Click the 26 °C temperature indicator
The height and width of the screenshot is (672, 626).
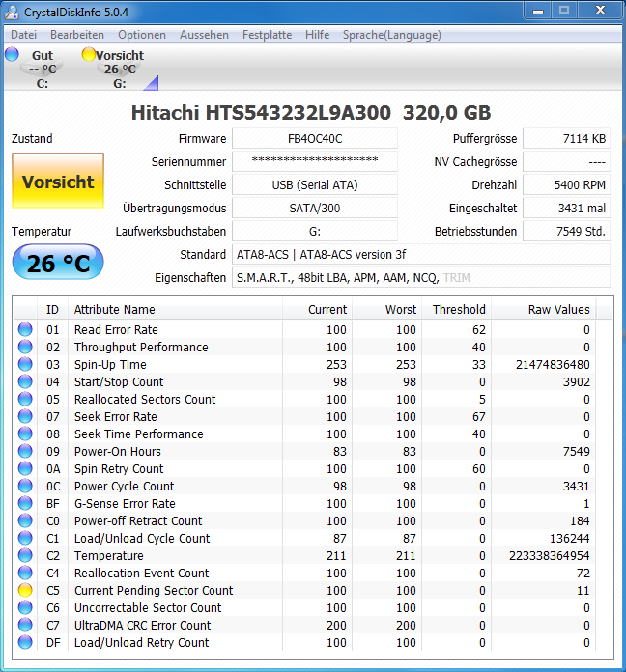[58, 262]
